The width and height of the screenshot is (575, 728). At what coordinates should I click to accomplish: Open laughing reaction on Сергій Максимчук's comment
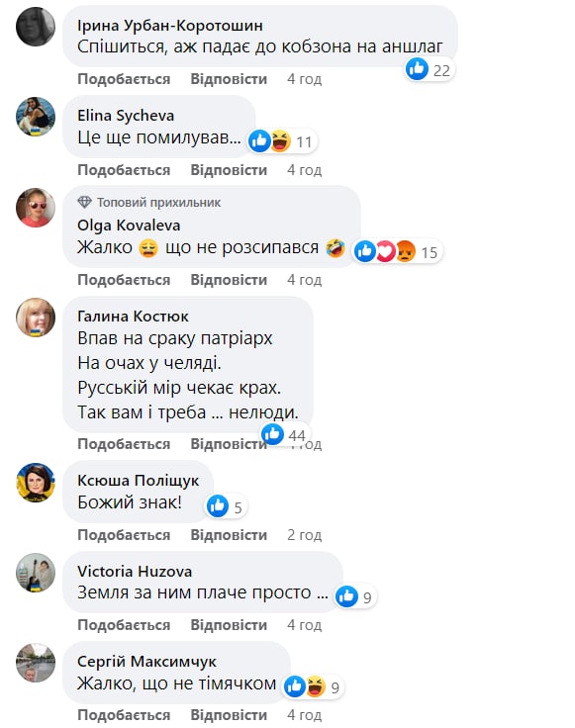tap(316, 686)
